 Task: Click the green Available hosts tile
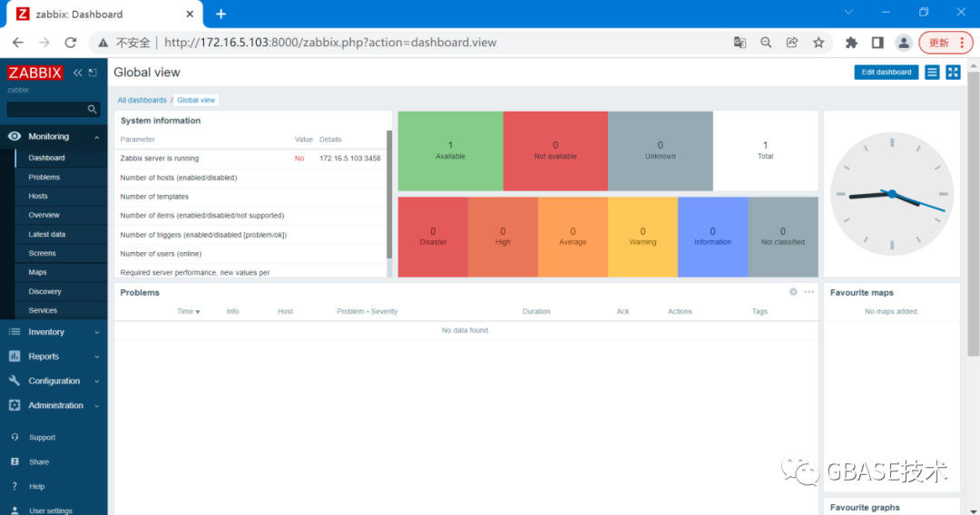coord(450,151)
